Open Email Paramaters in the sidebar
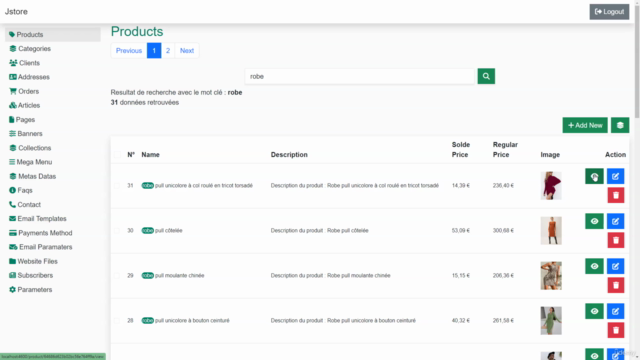The height and width of the screenshot is (360, 640). tap(53, 247)
